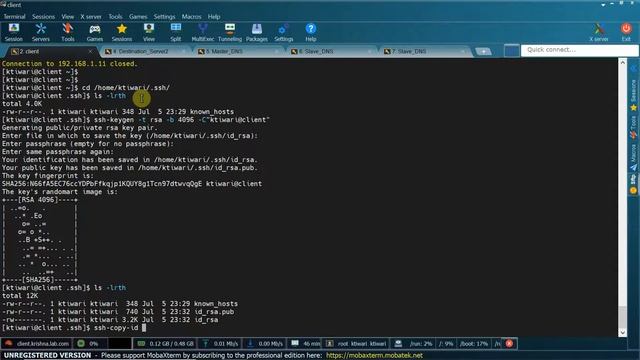Viewport: 640px width, 360px height.
Task: Open the View menu in menu bar
Action: tap(68, 17)
